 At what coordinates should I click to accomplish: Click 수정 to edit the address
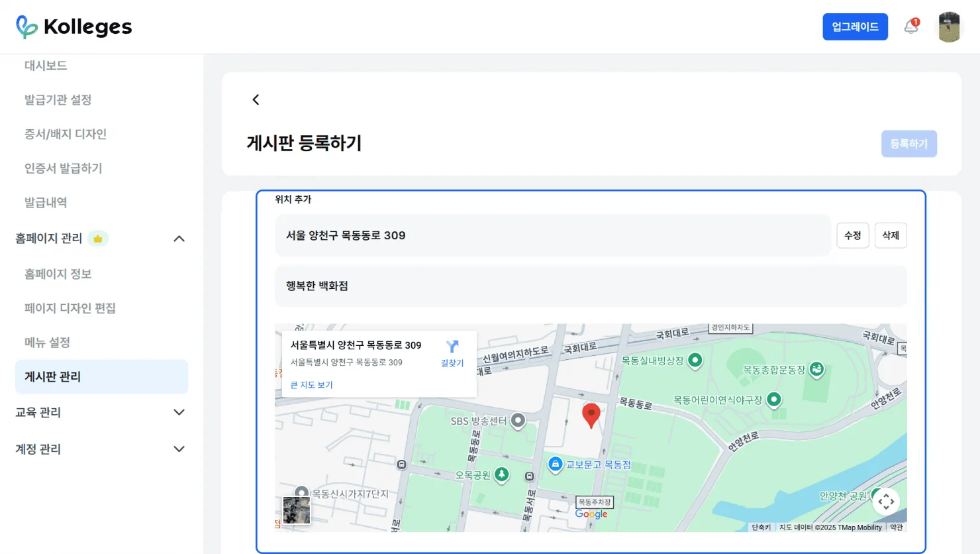point(853,235)
